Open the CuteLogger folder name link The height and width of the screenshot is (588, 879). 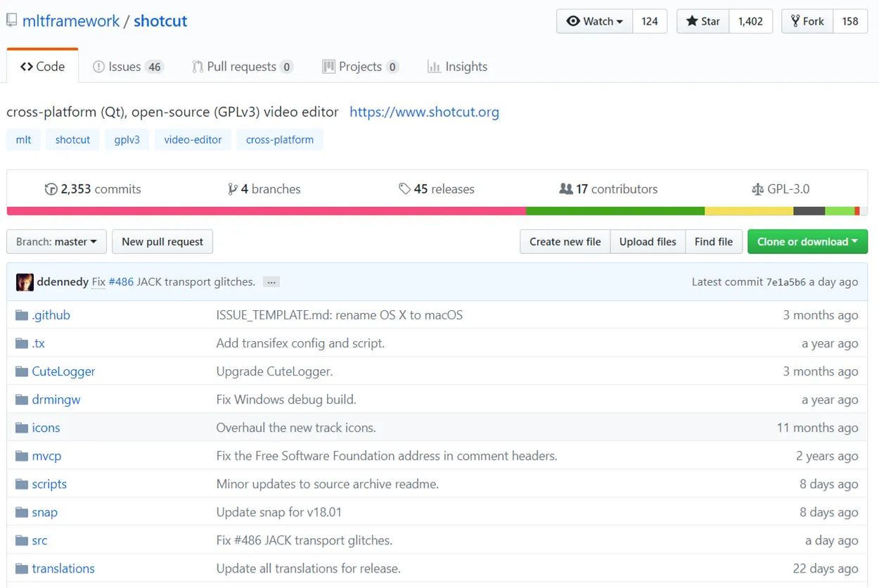63,371
